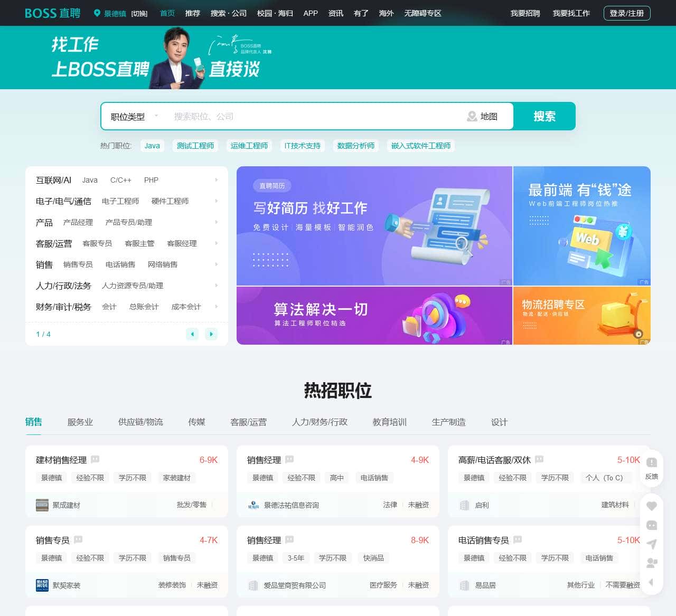The image size is (676, 616).
Task: Open 登录/注册
Action: point(626,13)
